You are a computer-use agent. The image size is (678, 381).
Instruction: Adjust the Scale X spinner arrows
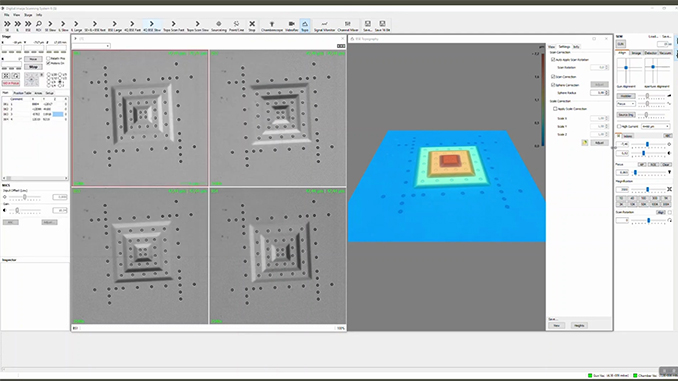coord(607,118)
